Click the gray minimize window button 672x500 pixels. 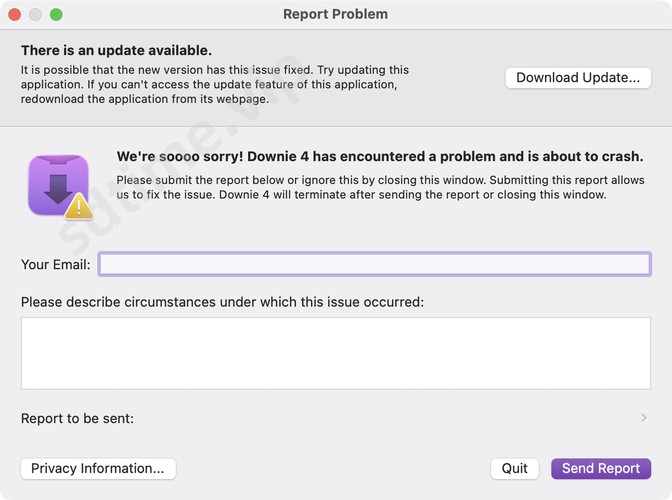[35, 15]
